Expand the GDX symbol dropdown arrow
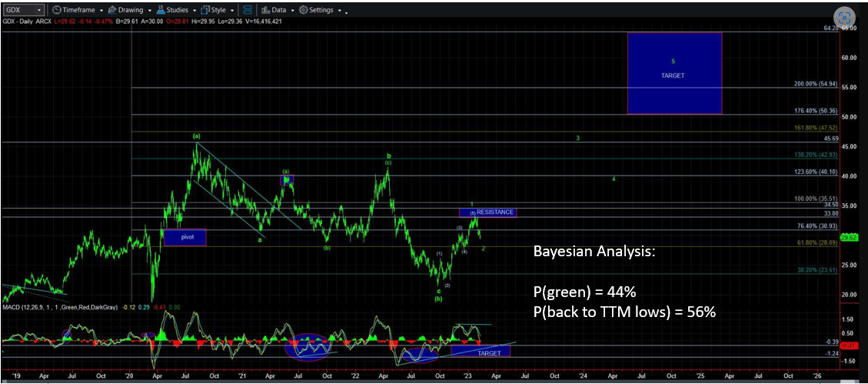The width and height of the screenshot is (868, 384). 40,10
